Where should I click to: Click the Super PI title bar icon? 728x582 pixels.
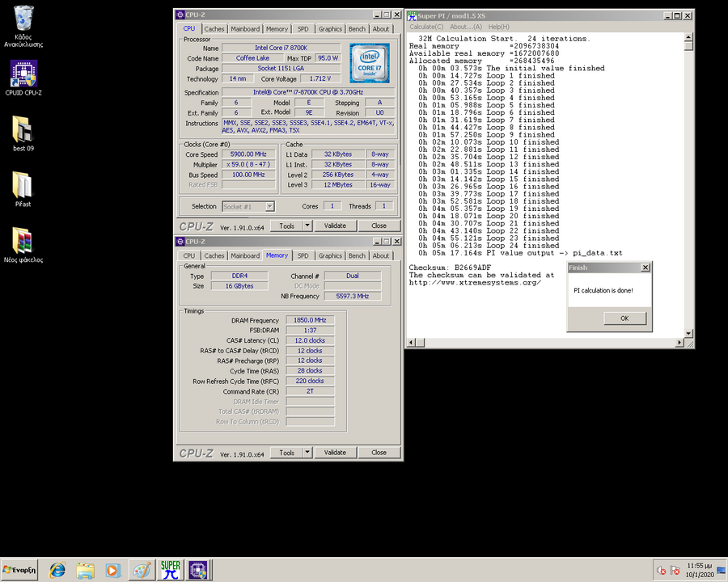[x=412, y=16]
